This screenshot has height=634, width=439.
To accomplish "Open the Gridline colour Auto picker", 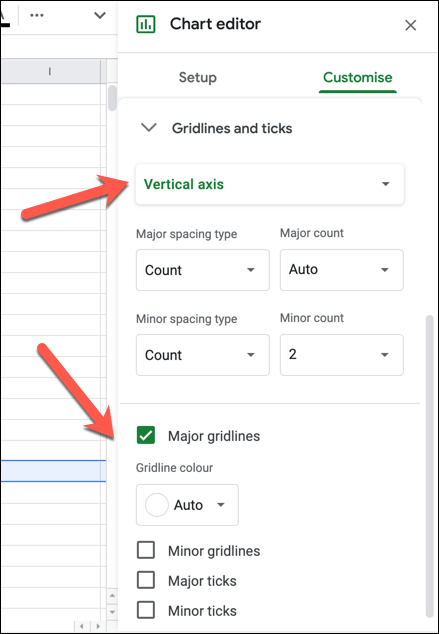I will pos(187,505).
